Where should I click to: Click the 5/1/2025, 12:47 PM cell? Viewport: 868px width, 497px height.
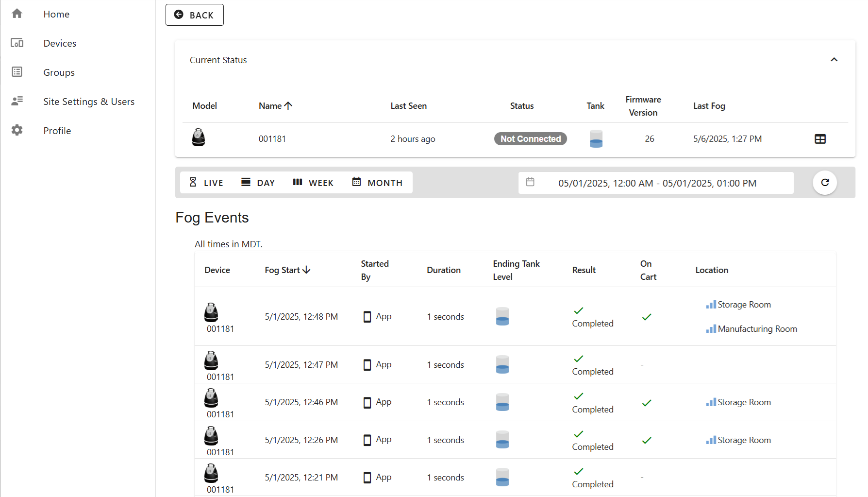click(301, 365)
